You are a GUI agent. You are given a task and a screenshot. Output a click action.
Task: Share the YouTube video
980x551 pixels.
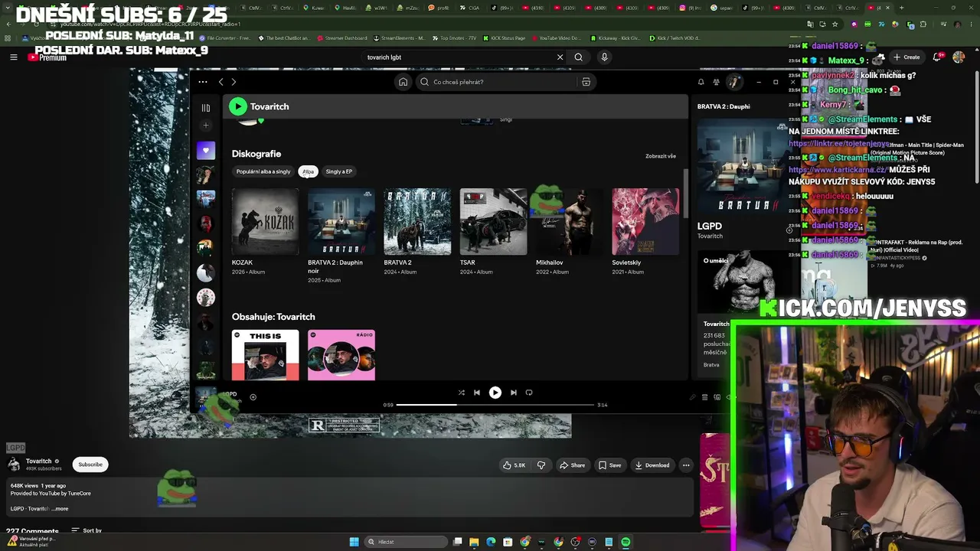point(572,465)
